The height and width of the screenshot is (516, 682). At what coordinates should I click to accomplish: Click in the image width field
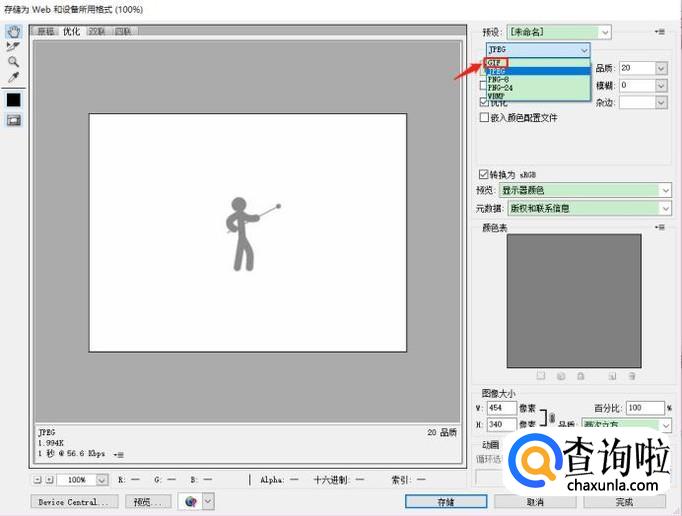point(502,408)
